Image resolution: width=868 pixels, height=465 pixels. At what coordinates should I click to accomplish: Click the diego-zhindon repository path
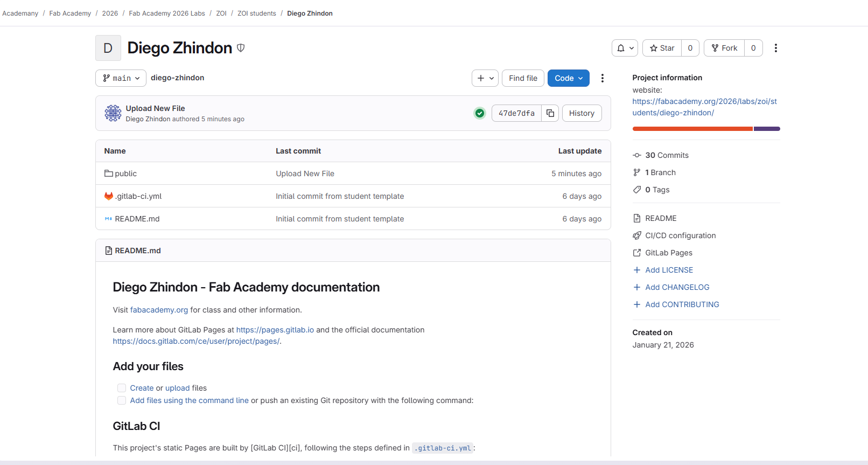click(x=178, y=78)
